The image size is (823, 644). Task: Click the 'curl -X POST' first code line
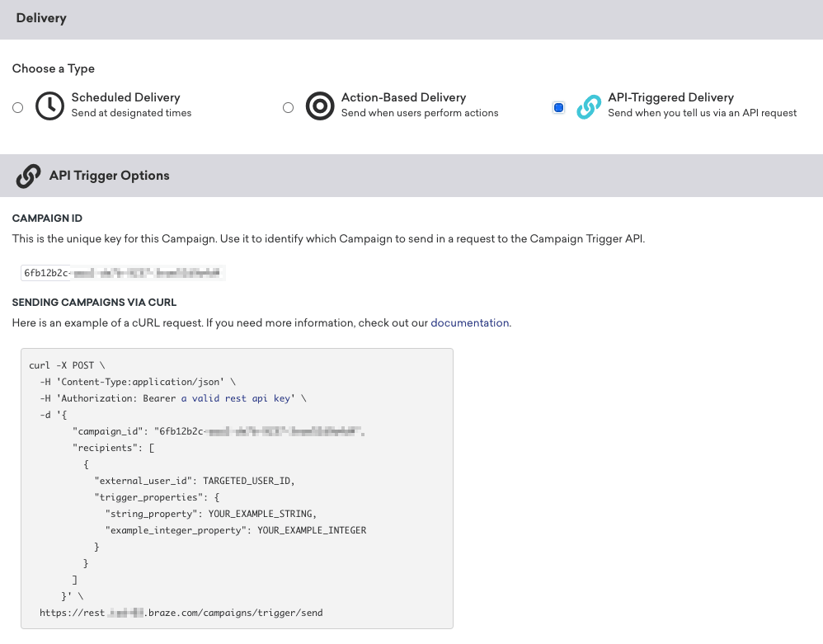67,365
